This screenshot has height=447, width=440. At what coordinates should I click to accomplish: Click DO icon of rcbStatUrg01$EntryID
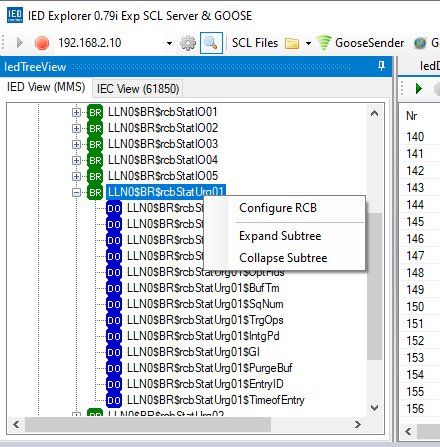[x=114, y=384]
